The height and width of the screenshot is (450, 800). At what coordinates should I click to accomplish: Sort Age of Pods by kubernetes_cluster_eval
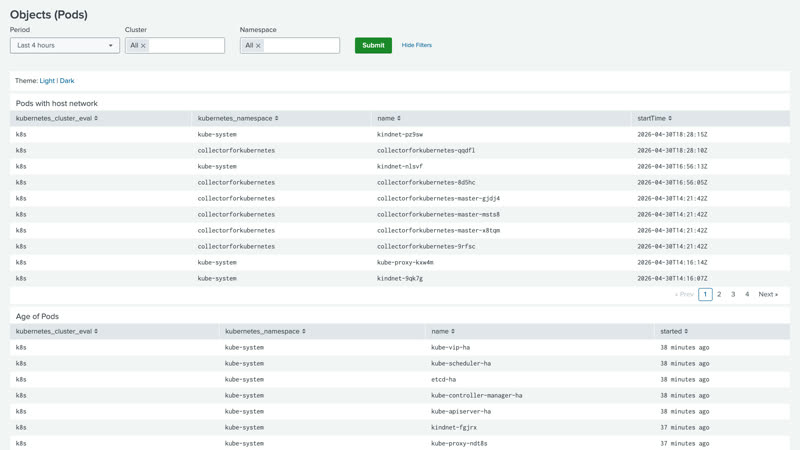[57, 332]
